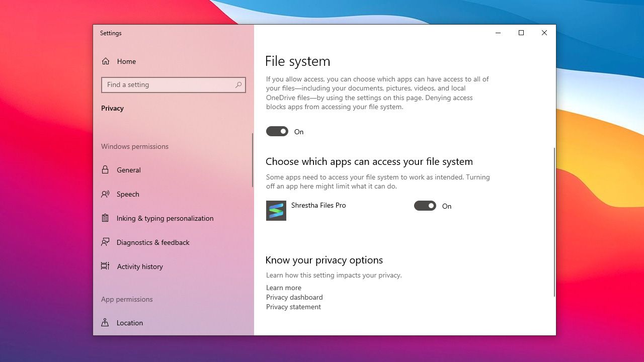Click the Home icon in the sidebar
The width and height of the screenshot is (644, 362).
105,61
